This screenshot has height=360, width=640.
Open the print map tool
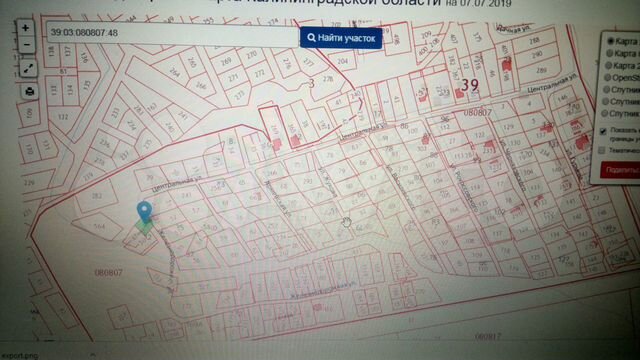point(30,91)
